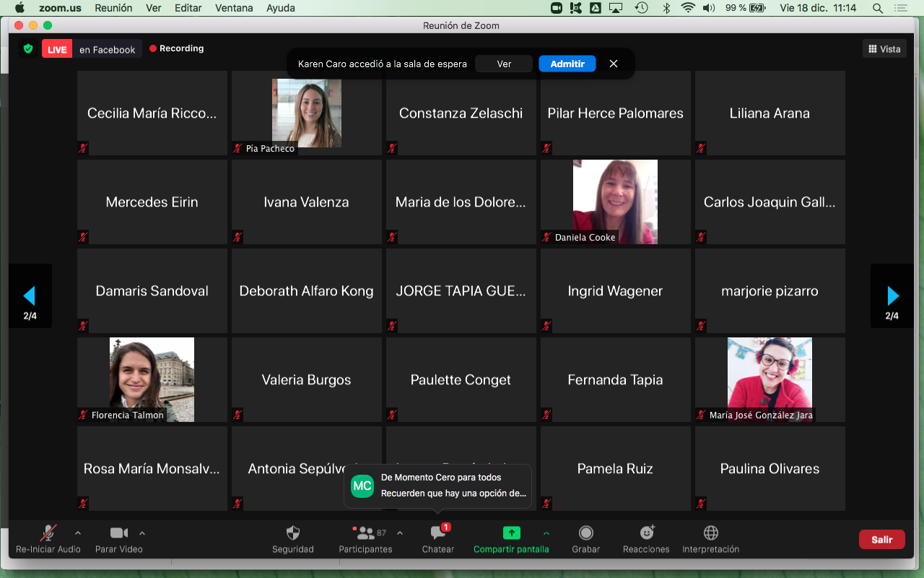Open the Participantes panel
Viewport: 924px width, 578px height.
pos(366,533)
